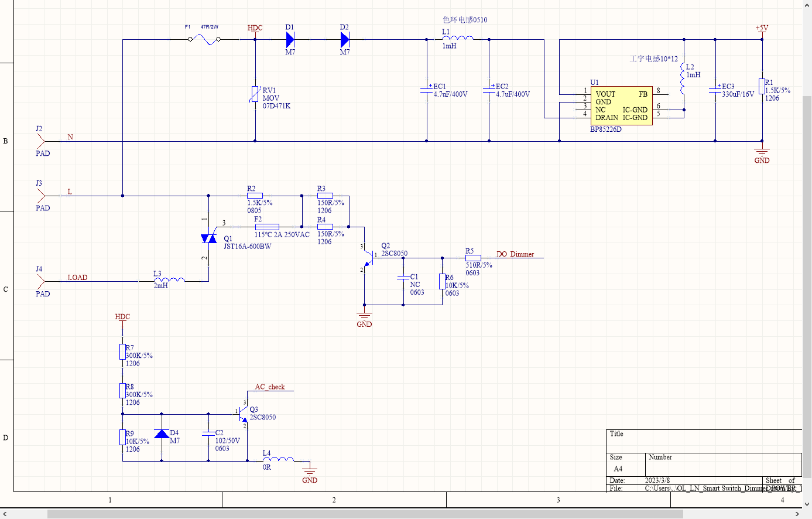Click the horizontal scrollbar thumb
This screenshot has width=812, height=519.
pos(365,514)
